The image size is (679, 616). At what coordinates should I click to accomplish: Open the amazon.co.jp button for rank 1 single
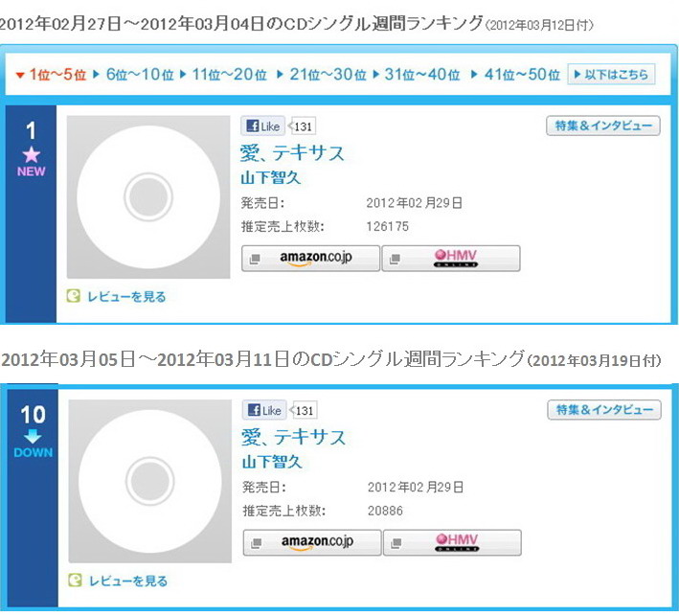[x=310, y=258]
